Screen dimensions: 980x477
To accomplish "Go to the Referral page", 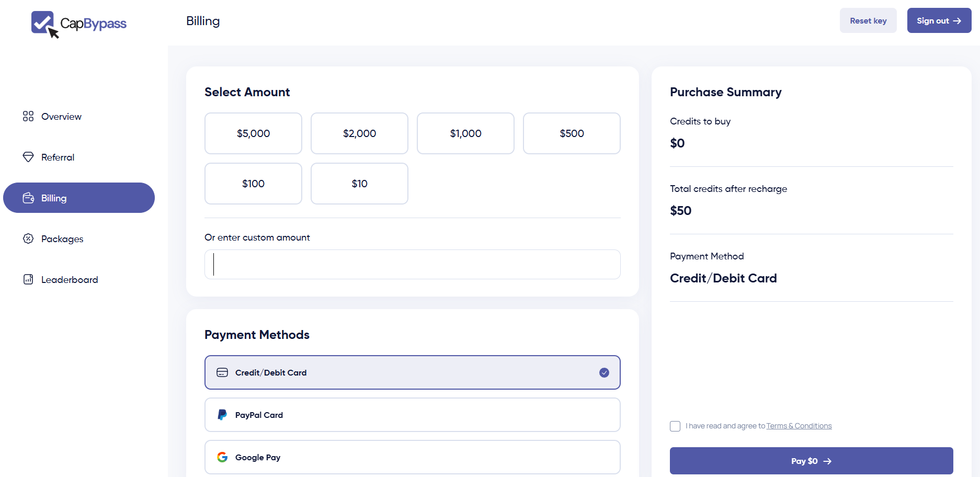I will click(x=79, y=157).
